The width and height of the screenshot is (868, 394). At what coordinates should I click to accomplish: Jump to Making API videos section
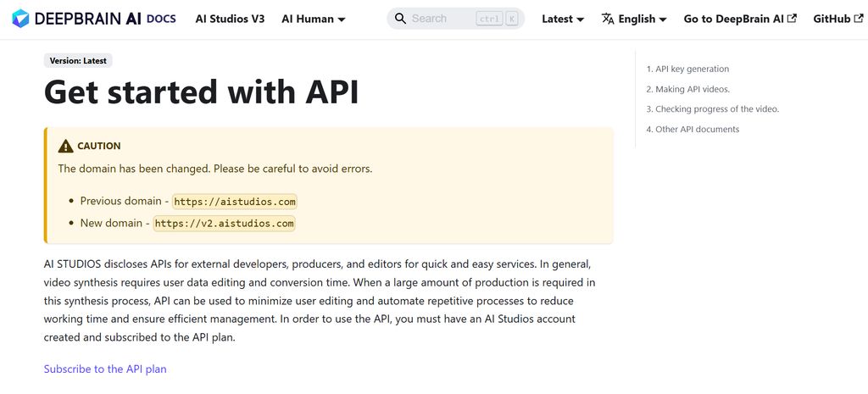point(687,89)
